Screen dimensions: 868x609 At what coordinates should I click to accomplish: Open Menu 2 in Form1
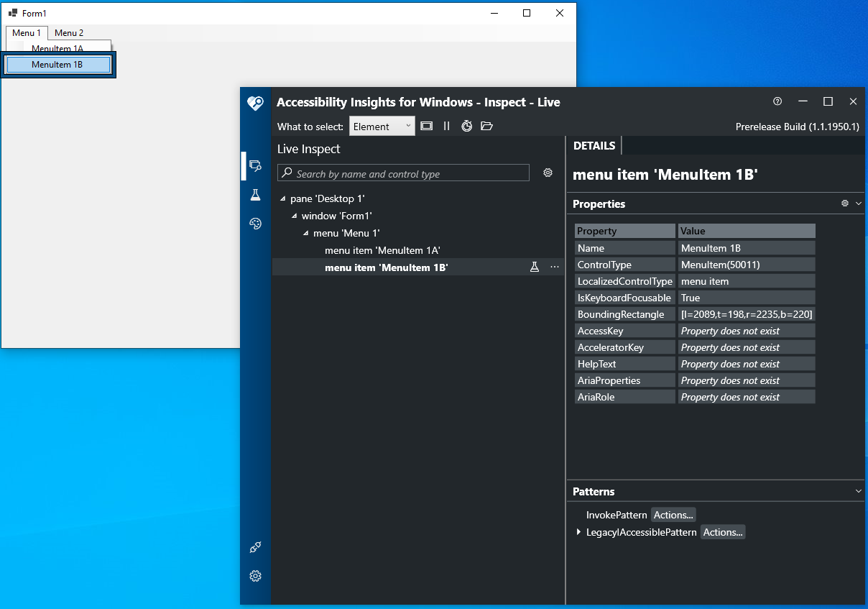coord(69,32)
